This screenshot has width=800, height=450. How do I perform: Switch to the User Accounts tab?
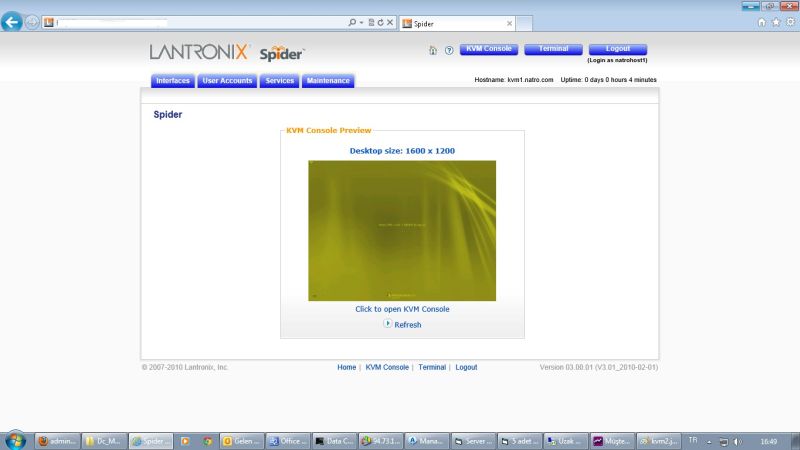tap(227, 81)
